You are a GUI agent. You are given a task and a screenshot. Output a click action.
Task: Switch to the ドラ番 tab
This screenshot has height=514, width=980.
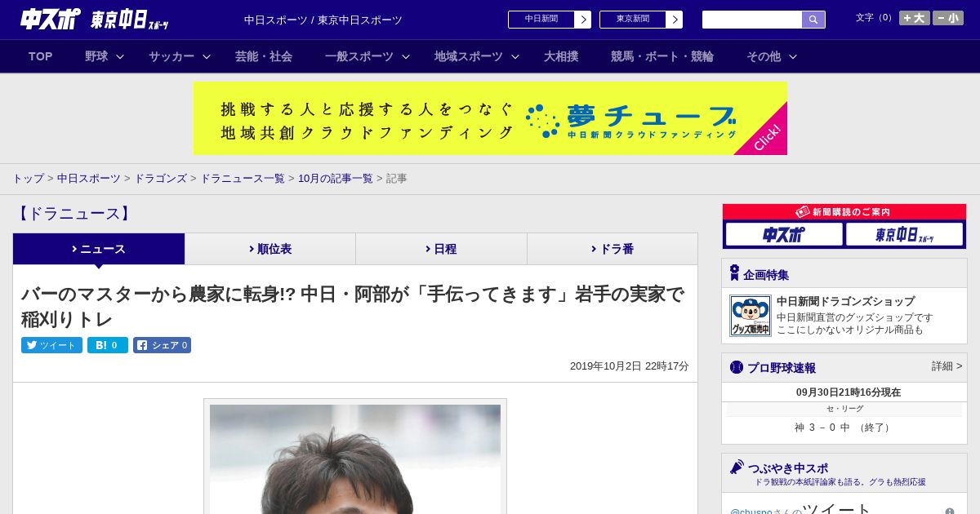612,249
